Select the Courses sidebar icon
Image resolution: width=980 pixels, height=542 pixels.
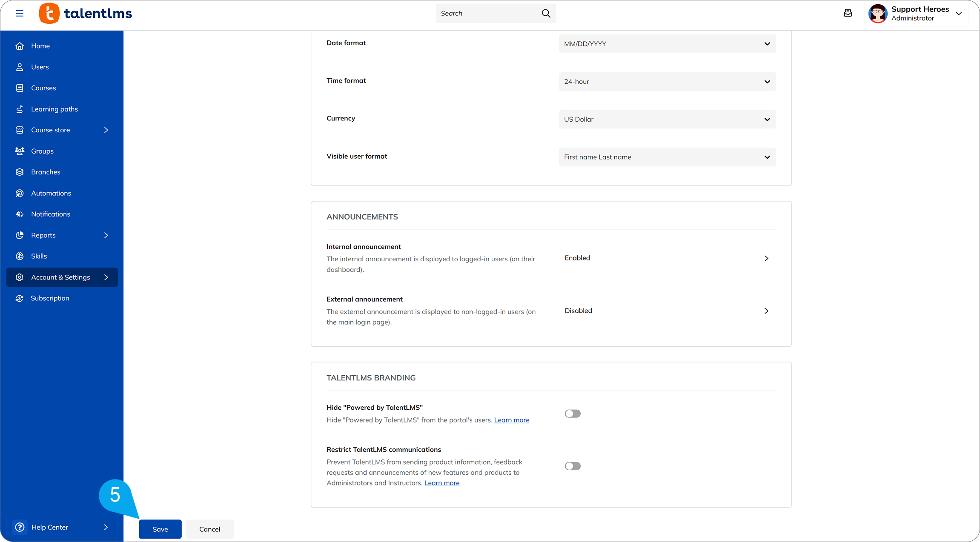20,88
